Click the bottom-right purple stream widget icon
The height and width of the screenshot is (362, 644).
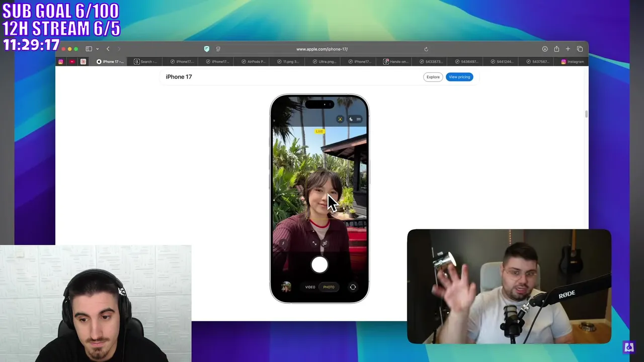[x=628, y=347]
